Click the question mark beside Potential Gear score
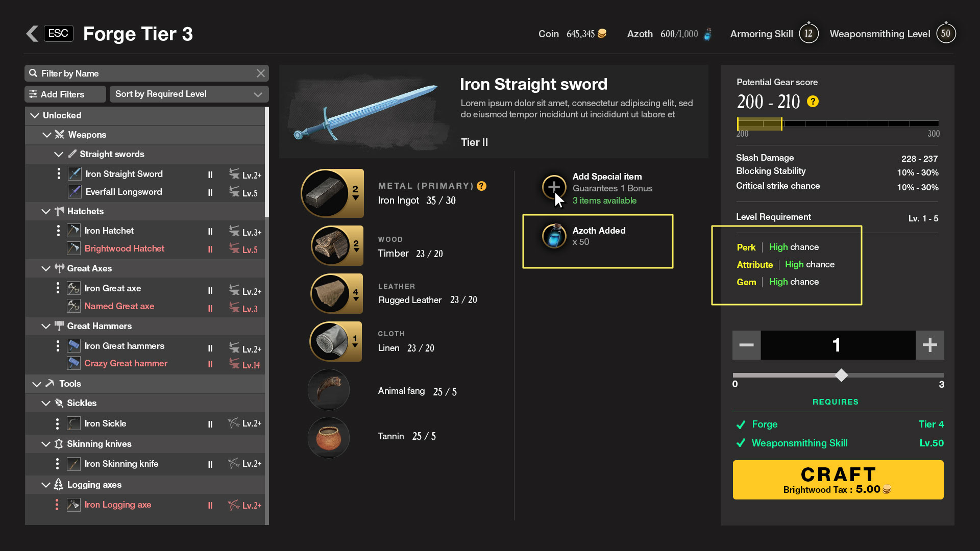980x551 pixels. [813, 102]
